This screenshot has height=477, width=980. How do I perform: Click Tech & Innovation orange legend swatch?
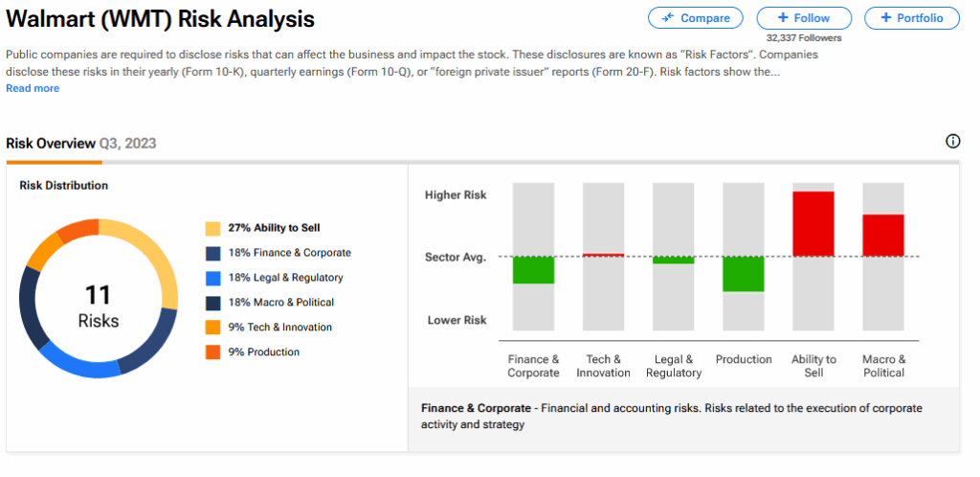tap(212, 328)
